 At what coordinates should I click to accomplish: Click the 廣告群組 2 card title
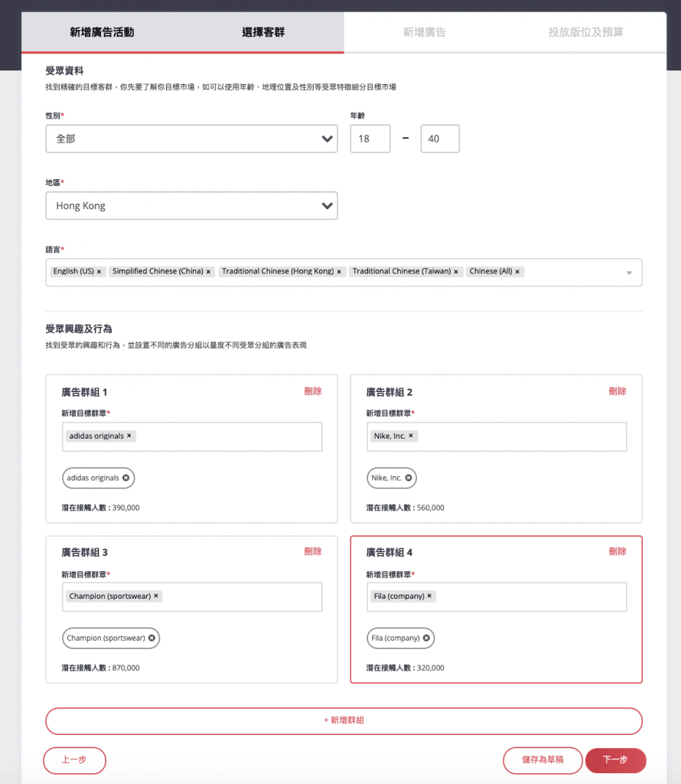(x=389, y=392)
